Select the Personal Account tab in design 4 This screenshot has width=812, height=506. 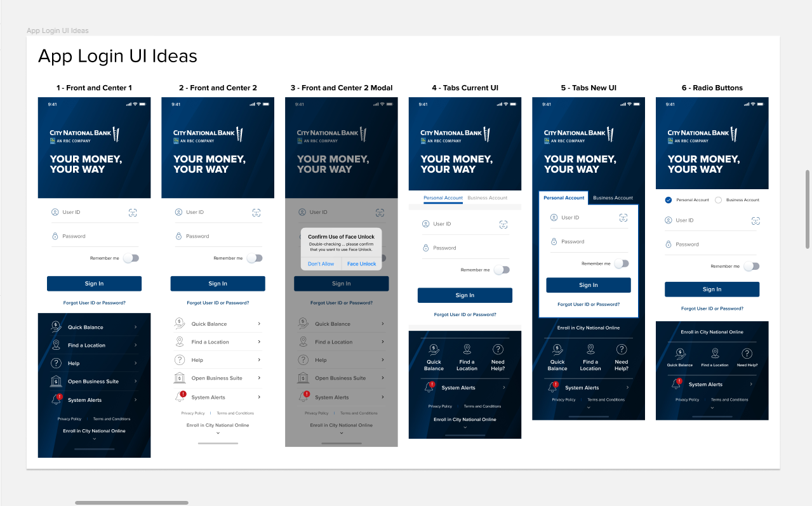pyautogui.click(x=443, y=197)
